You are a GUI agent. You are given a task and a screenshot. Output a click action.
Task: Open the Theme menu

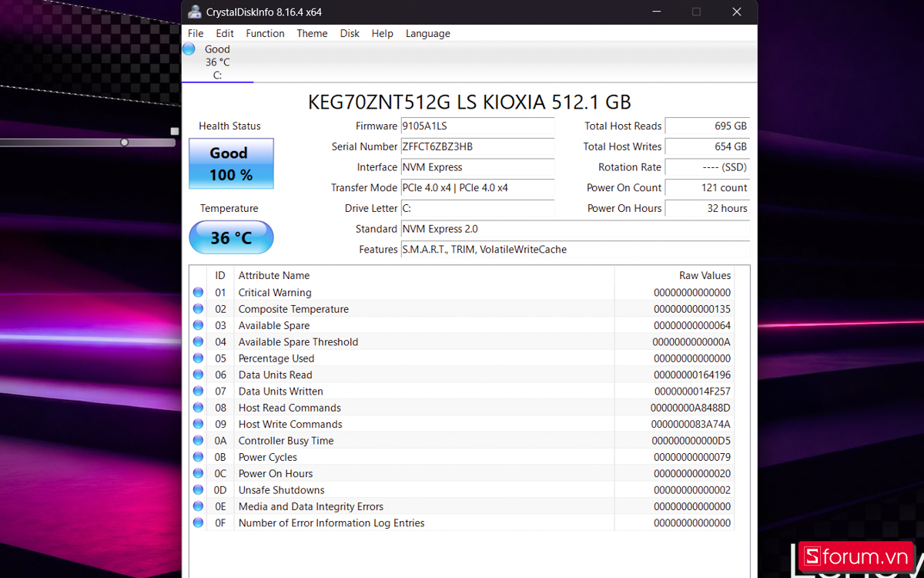point(312,33)
